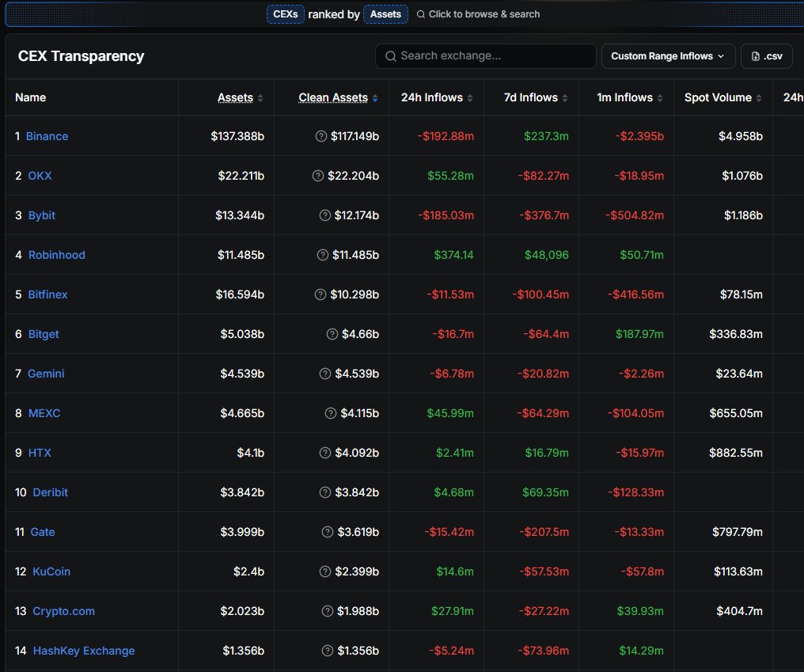Select MEXC spot volume $655.05m
Screen dimensions: 804x672
(x=736, y=413)
